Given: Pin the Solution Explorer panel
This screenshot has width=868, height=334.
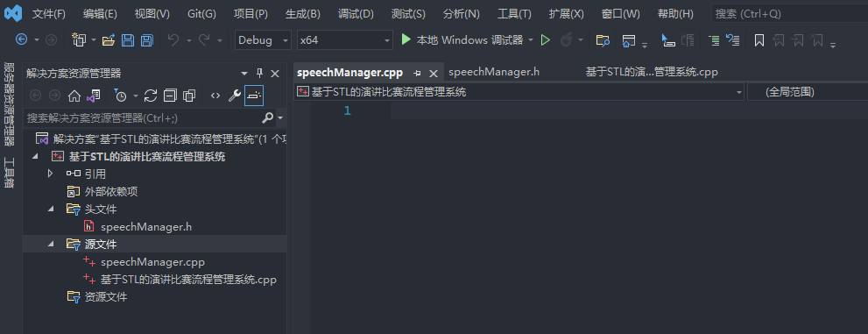Looking at the screenshot, I should 259,74.
